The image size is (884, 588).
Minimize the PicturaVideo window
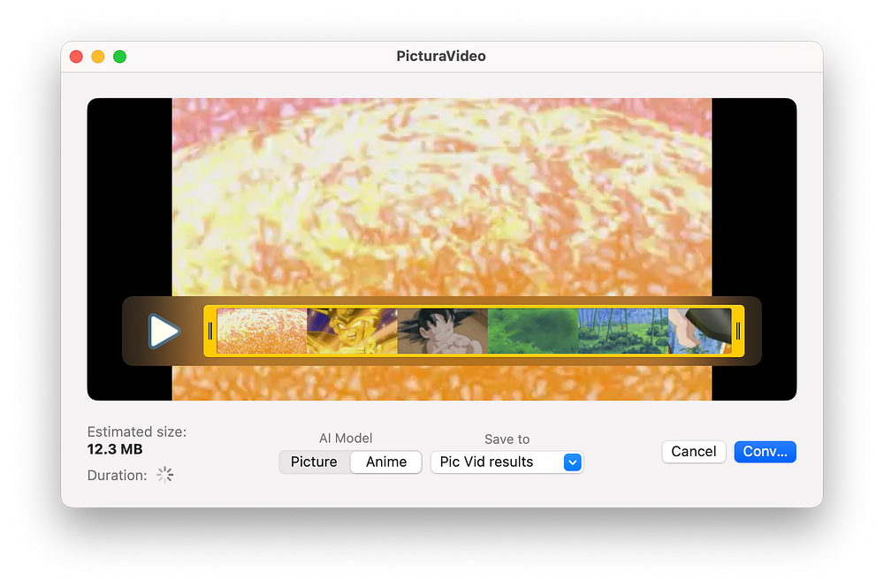98,57
